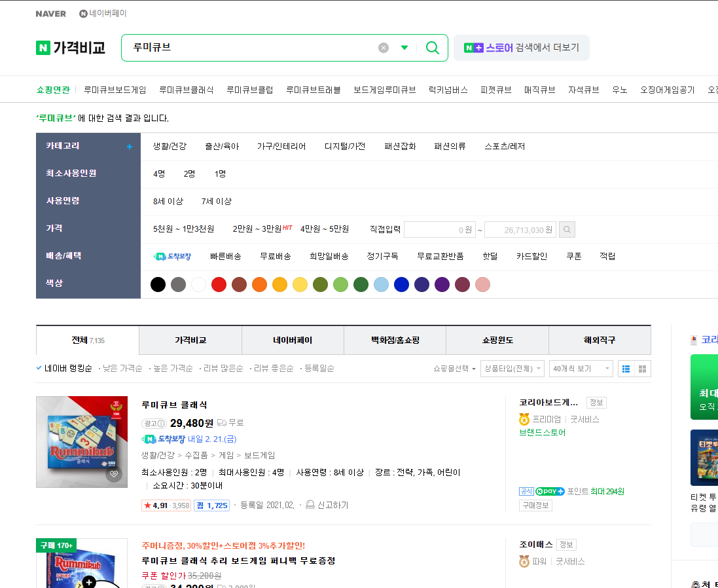Switch to the 백화점/홈쇼핑 tab

click(395, 340)
